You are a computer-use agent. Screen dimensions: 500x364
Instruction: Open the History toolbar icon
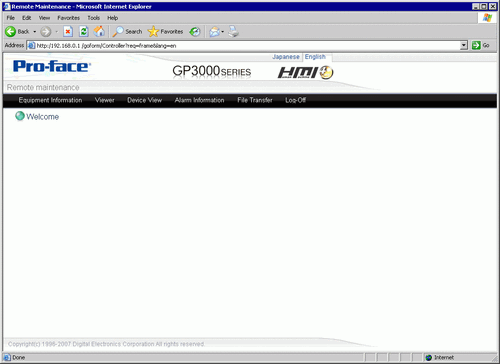(195, 32)
